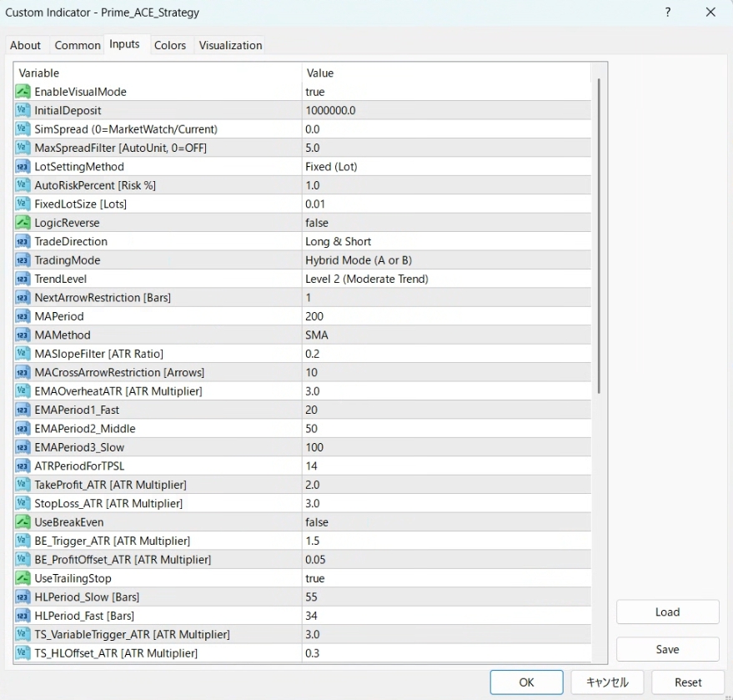733x700 pixels.
Task: Edit FixedLotSize value 0.01
Action: point(446,204)
